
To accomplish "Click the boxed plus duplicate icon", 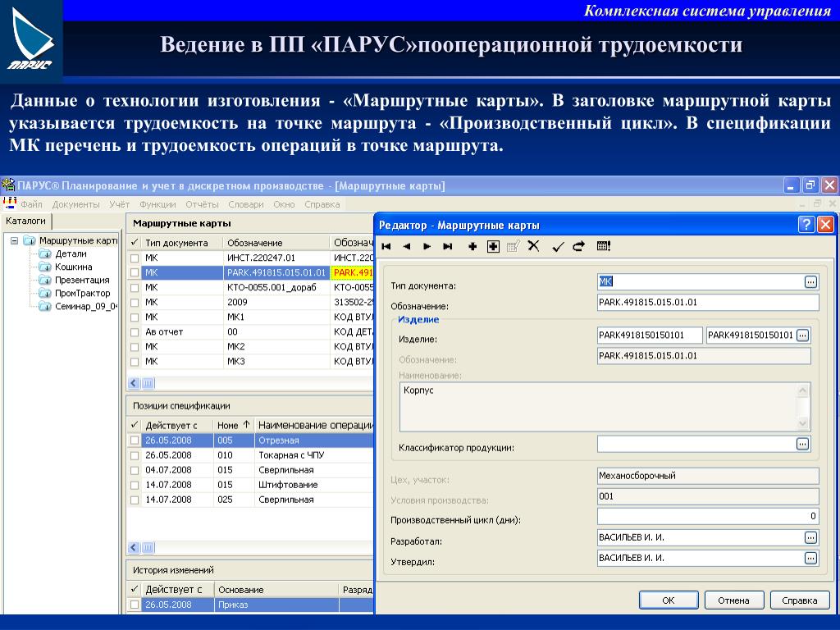I will [493, 246].
